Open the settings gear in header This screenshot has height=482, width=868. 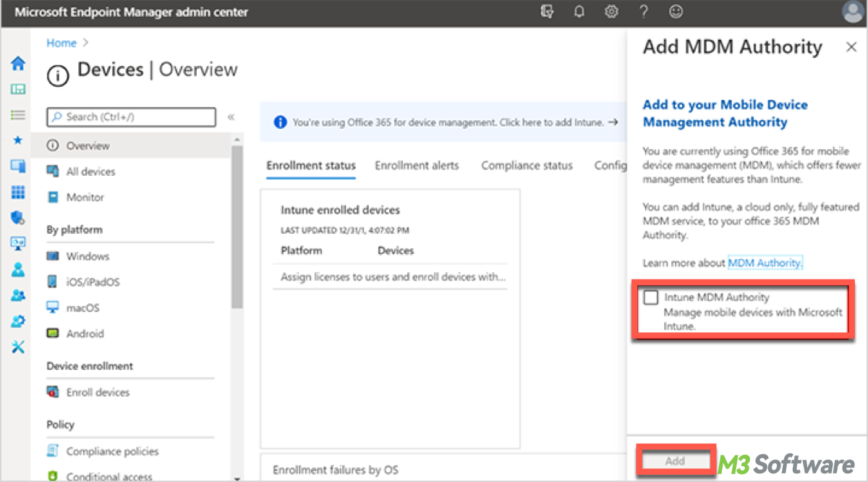pos(611,12)
